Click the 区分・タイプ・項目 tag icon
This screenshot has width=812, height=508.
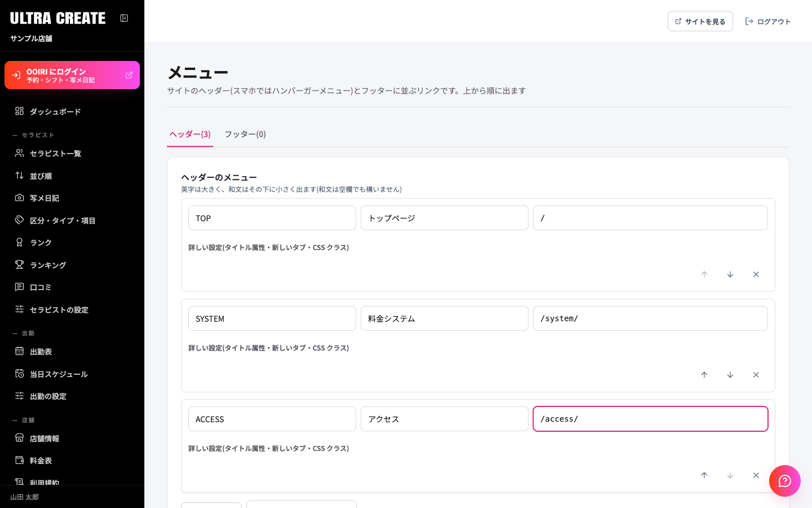point(20,220)
